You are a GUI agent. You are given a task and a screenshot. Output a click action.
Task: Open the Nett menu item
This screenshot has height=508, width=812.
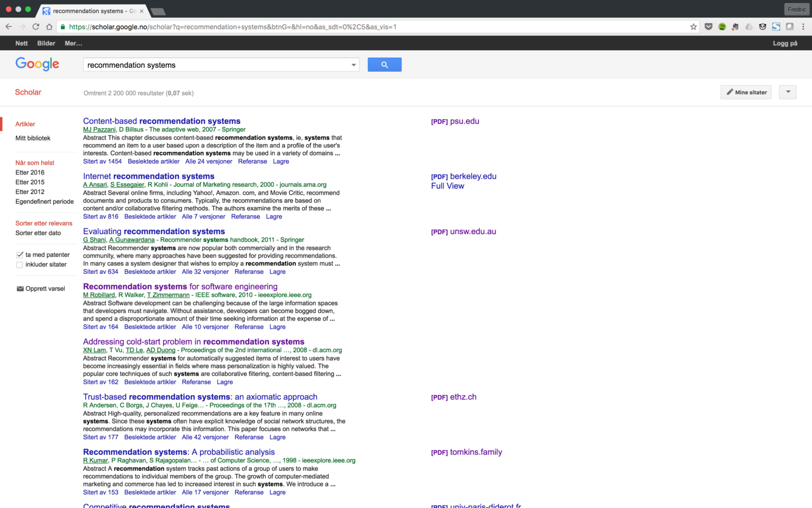21,43
